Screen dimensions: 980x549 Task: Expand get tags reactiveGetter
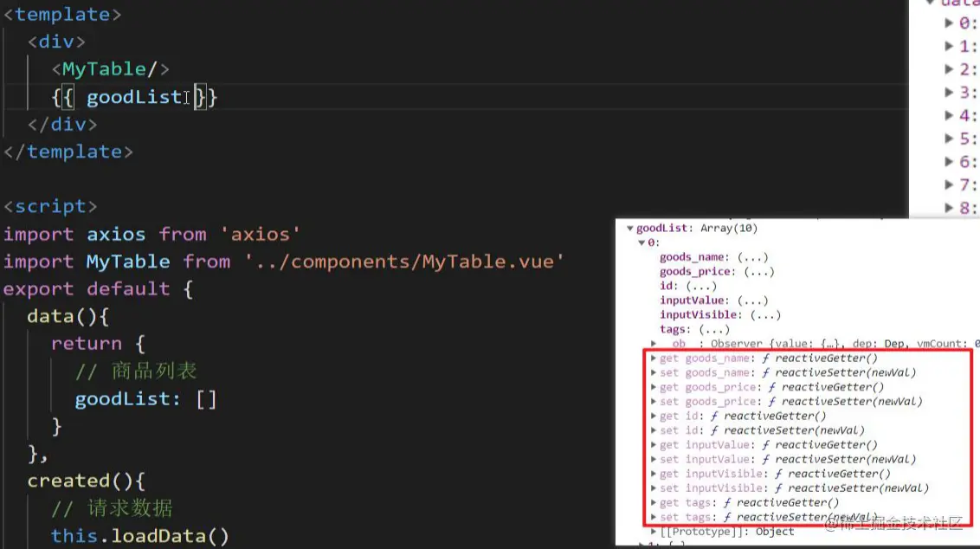click(654, 503)
